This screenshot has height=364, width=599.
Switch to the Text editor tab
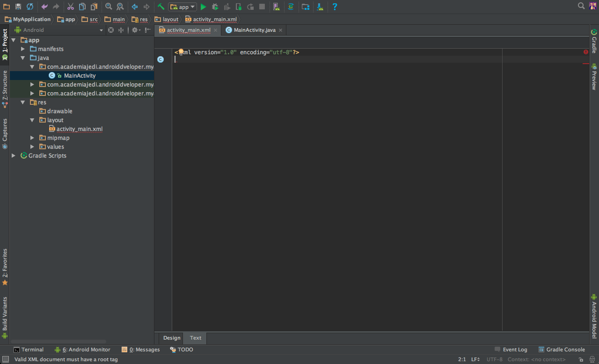tap(196, 338)
